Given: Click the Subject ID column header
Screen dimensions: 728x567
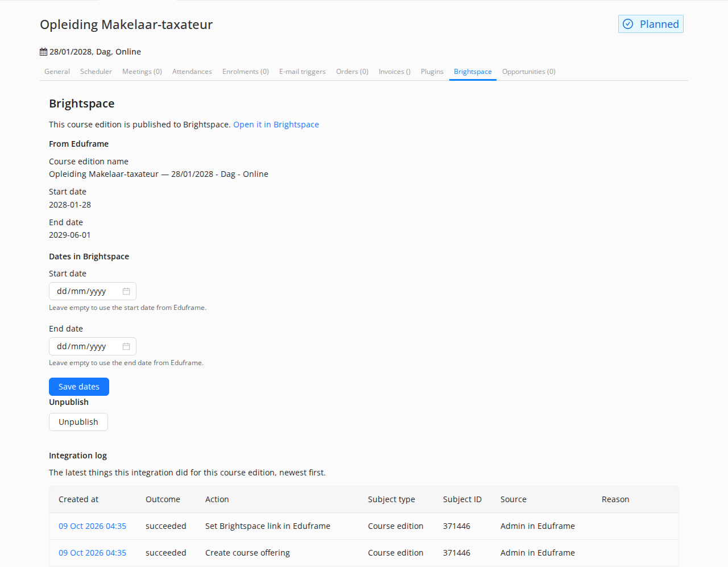Looking at the screenshot, I should pyautogui.click(x=462, y=499).
